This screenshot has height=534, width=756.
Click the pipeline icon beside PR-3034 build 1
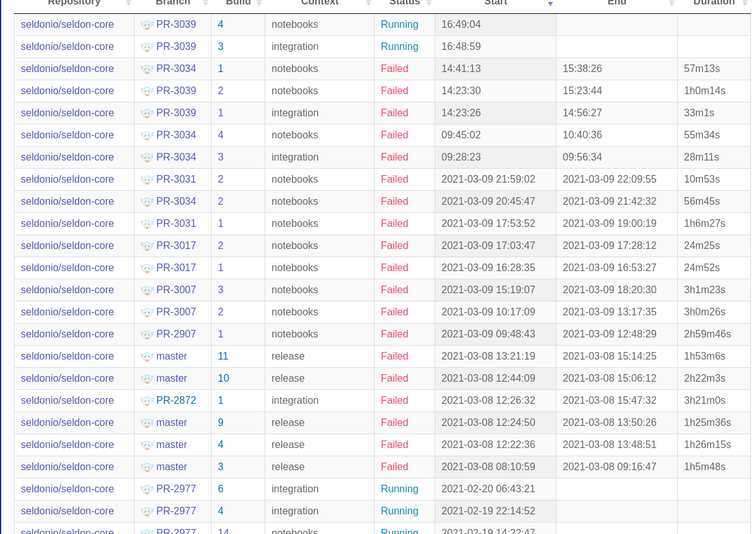[x=147, y=70]
